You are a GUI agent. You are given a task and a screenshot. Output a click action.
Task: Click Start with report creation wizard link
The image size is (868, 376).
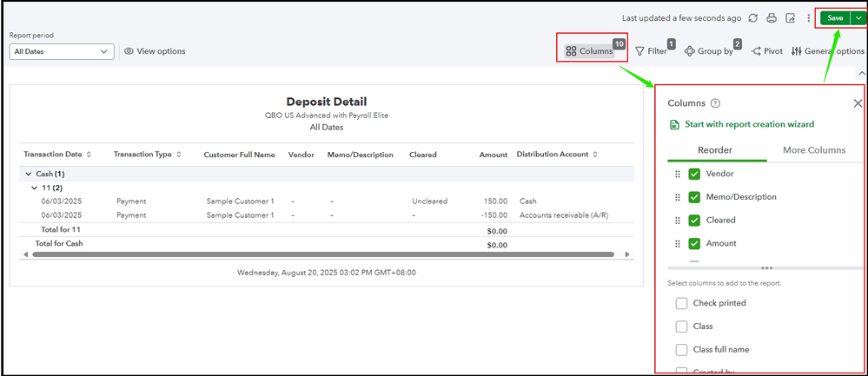(749, 125)
